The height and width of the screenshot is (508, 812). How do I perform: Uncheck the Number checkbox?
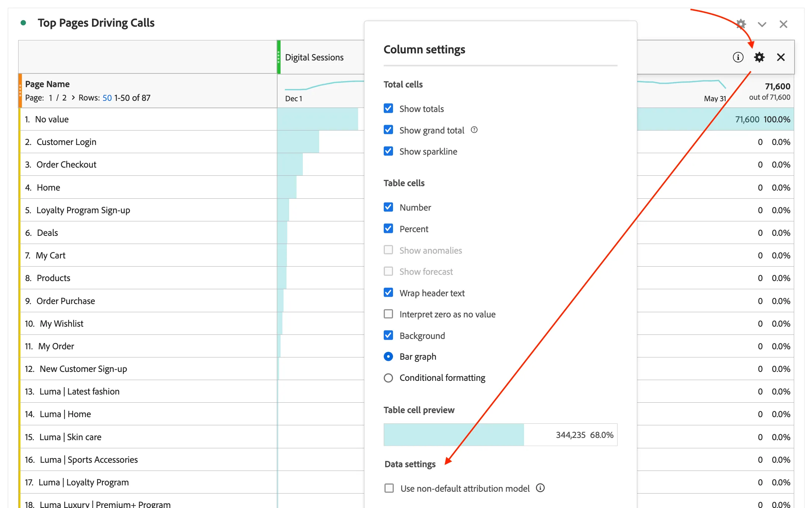[x=388, y=207]
